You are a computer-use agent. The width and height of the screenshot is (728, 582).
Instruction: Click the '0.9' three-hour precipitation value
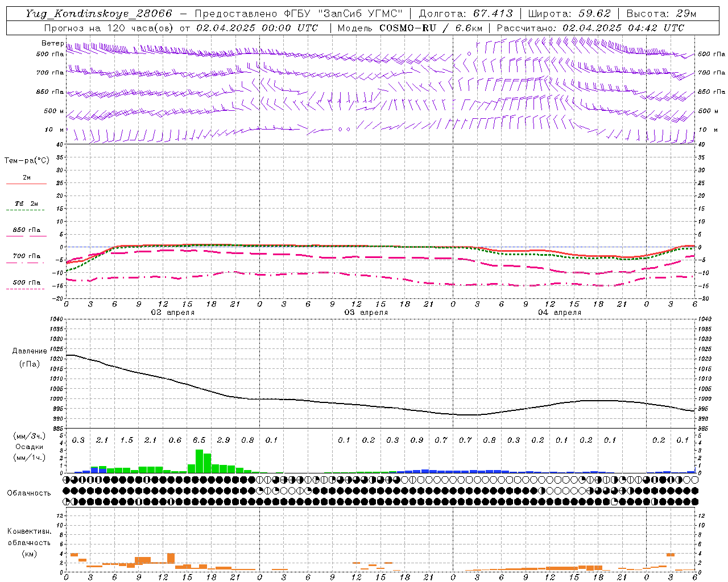pos(417,440)
